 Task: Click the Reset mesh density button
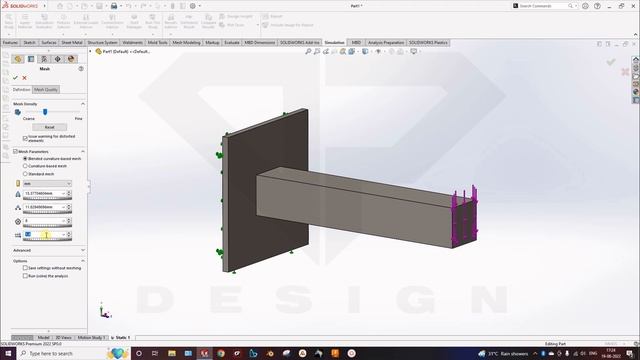coord(49,127)
